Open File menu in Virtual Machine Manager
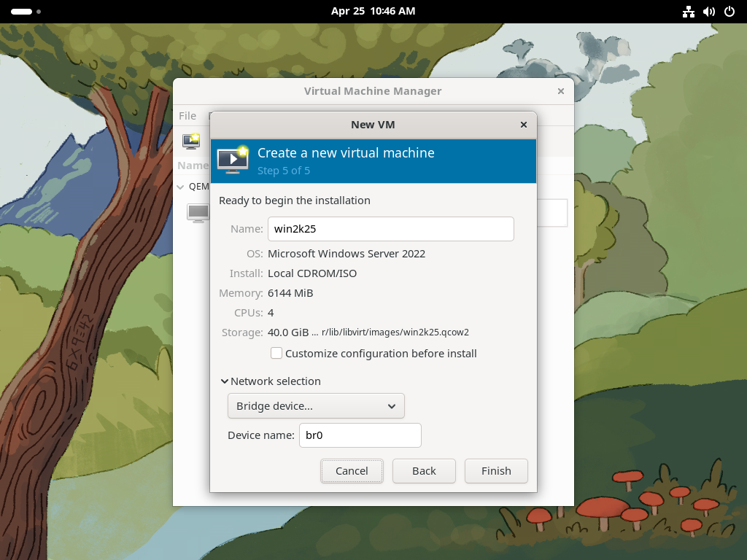The height and width of the screenshot is (560, 747). [187, 116]
